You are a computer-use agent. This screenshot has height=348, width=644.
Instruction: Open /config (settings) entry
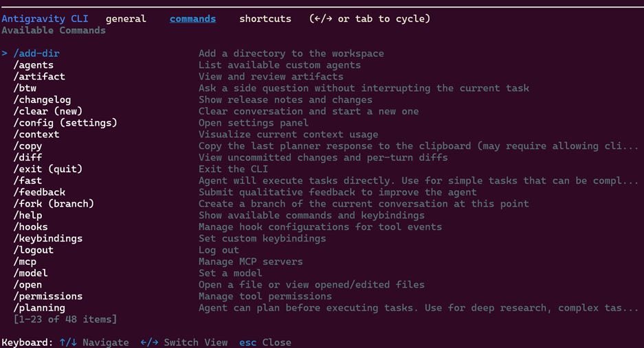pyautogui.click(x=65, y=123)
